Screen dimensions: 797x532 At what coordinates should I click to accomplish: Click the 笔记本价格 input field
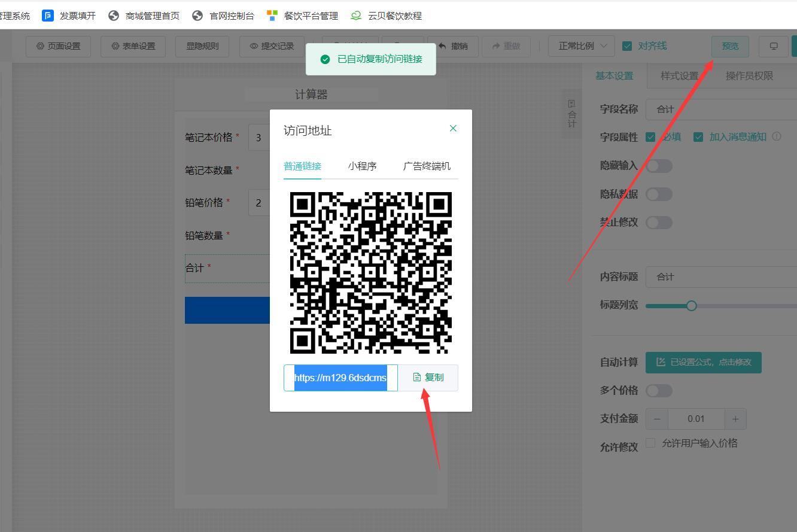point(259,138)
